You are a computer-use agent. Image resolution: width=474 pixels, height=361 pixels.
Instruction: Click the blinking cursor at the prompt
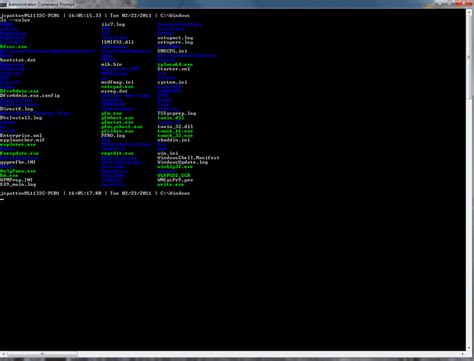[2, 199]
